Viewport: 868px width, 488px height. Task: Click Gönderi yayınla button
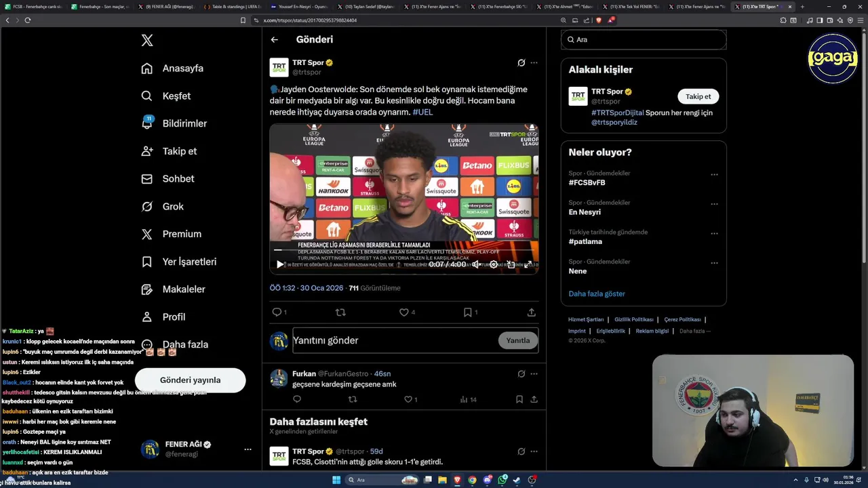190,380
